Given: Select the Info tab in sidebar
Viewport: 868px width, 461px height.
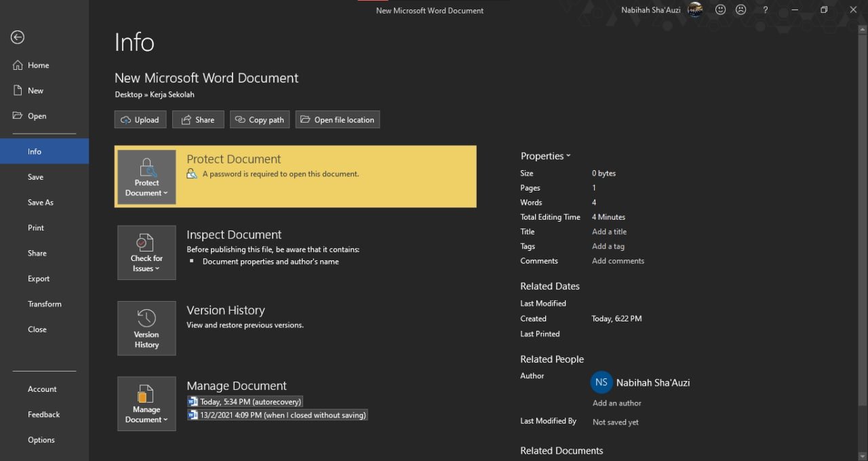Looking at the screenshot, I should point(44,151).
